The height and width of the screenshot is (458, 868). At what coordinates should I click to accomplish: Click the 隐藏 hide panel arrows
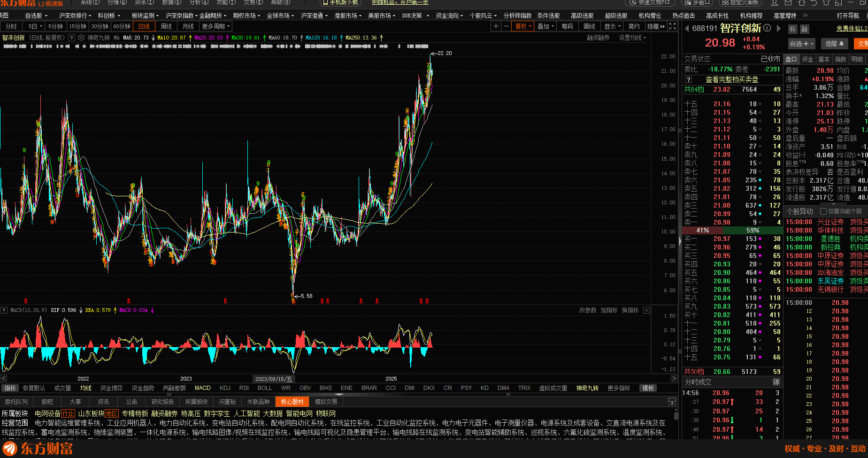656,26
